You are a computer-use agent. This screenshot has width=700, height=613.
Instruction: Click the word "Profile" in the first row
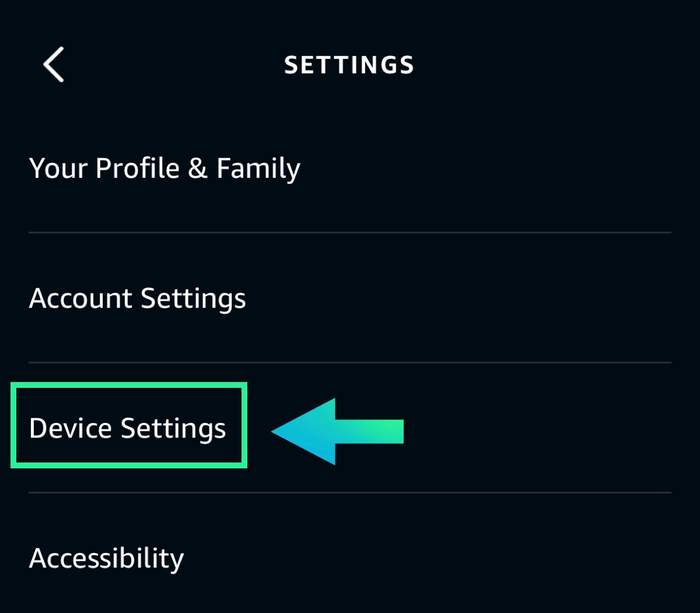(x=138, y=169)
